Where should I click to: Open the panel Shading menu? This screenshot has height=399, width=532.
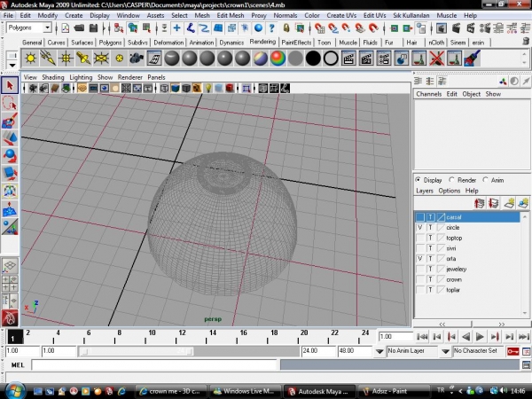53,77
